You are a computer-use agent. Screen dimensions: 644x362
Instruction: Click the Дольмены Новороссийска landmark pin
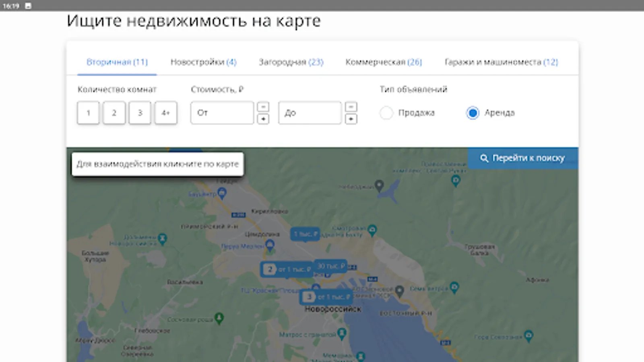(x=162, y=239)
